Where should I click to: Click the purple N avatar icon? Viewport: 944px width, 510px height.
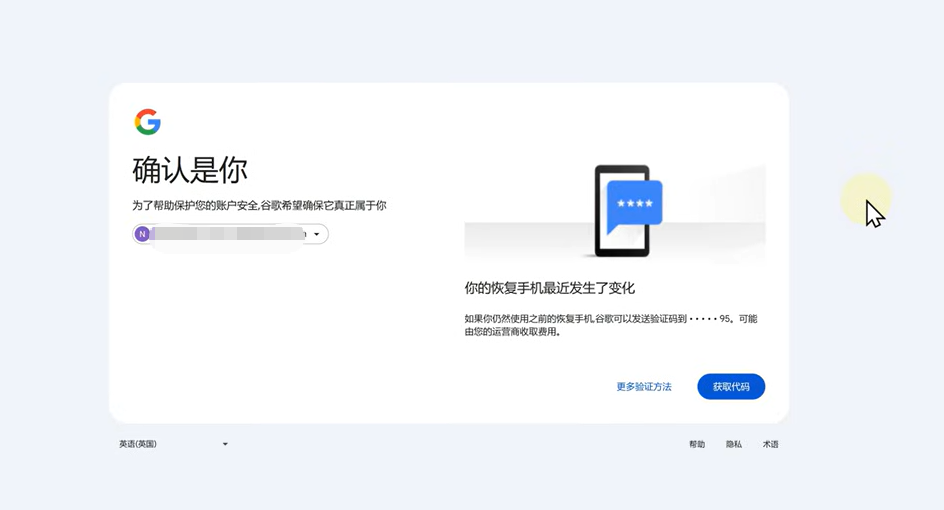tap(142, 234)
